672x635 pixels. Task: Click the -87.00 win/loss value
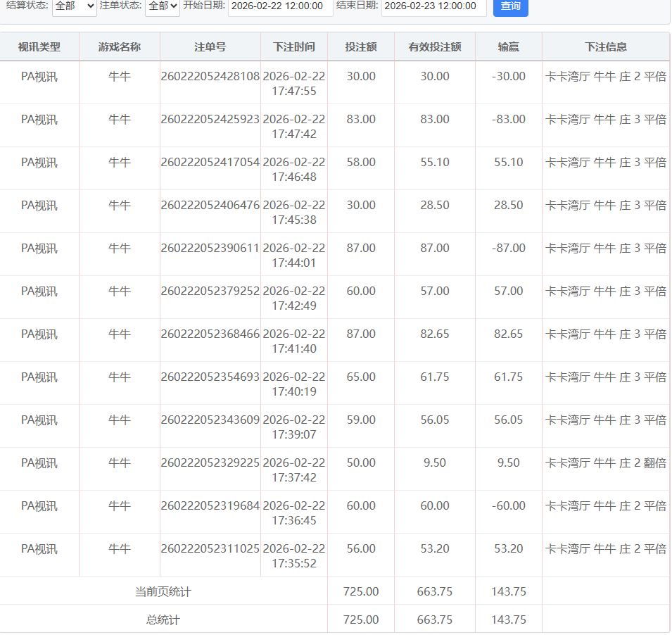pyautogui.click(x=508, y=249)
